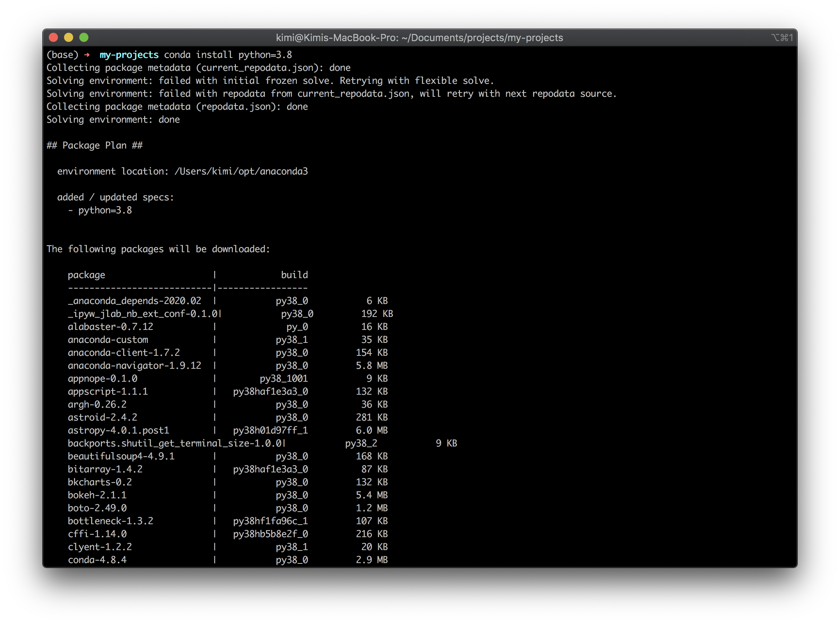Click the 'backports.shutil_get_terminal_size-1.0.0' package name
The image size is (840, 624).
(x=175, y=443)
